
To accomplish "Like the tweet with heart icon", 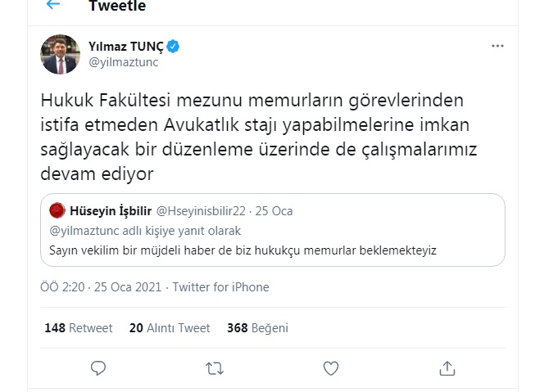I will (x=330, y=367).
